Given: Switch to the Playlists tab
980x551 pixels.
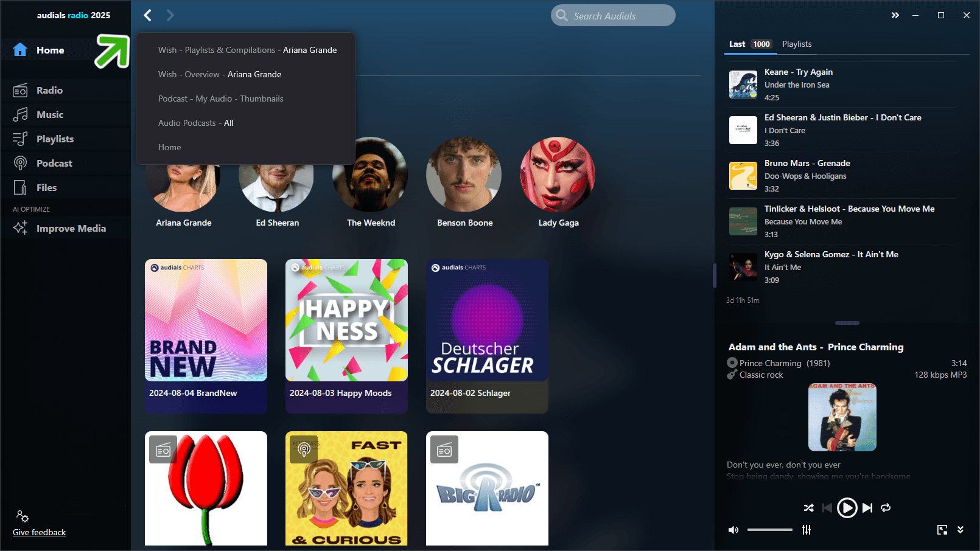Looking at the screenshot, I should pos(796,44).
